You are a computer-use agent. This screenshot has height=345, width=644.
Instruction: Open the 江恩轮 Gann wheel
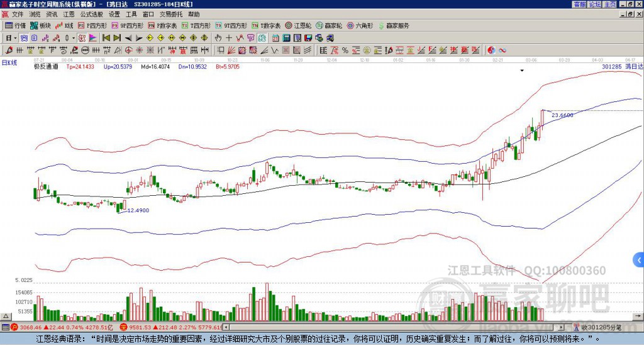click(297, 25)
